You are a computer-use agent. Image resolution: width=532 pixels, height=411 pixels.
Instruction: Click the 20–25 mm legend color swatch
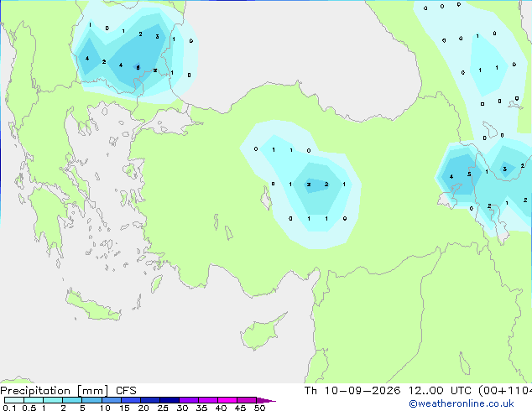(150, 400)
